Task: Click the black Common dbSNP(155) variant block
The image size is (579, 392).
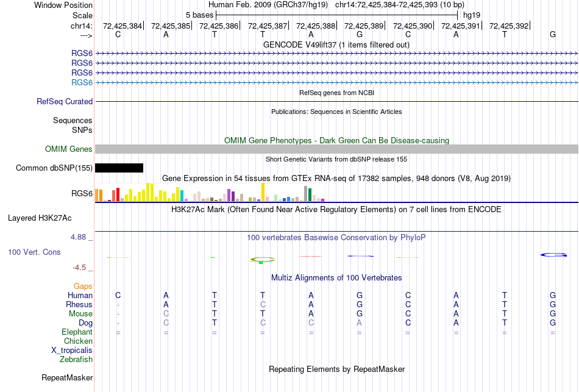Action: 119,168
